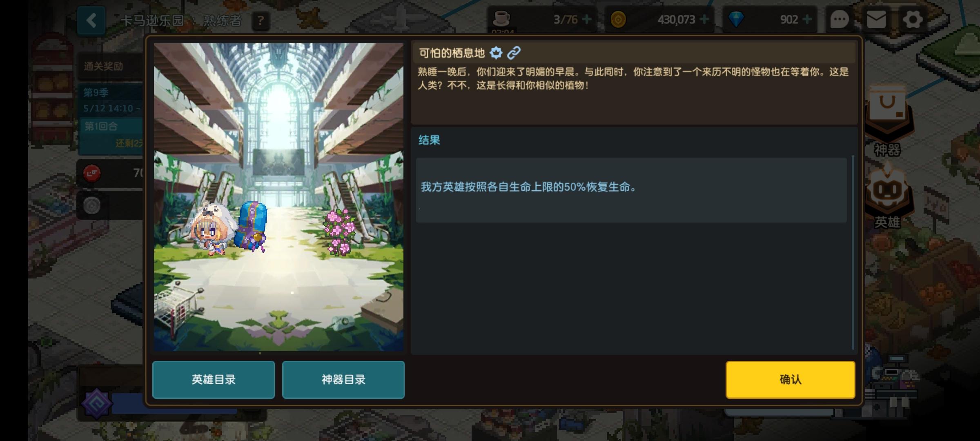Add gold coins with plus button
The image size is (980, 441).
coord(704,19)
